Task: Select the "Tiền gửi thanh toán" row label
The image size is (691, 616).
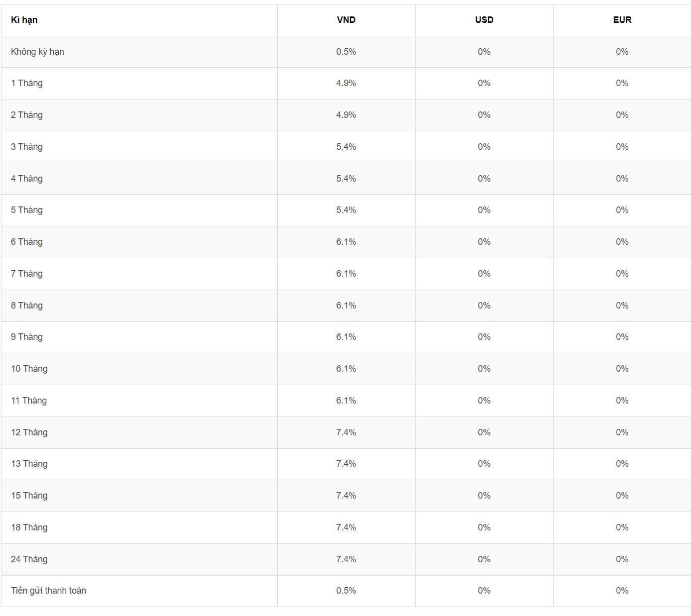Action: click(x=48, y=591)
